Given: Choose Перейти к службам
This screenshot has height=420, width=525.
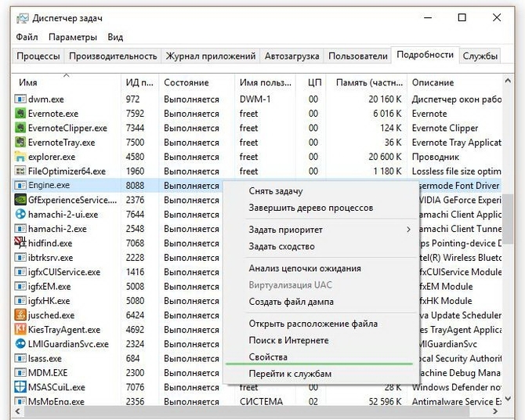Looking at the screenshot, I should tap(290, 374).
